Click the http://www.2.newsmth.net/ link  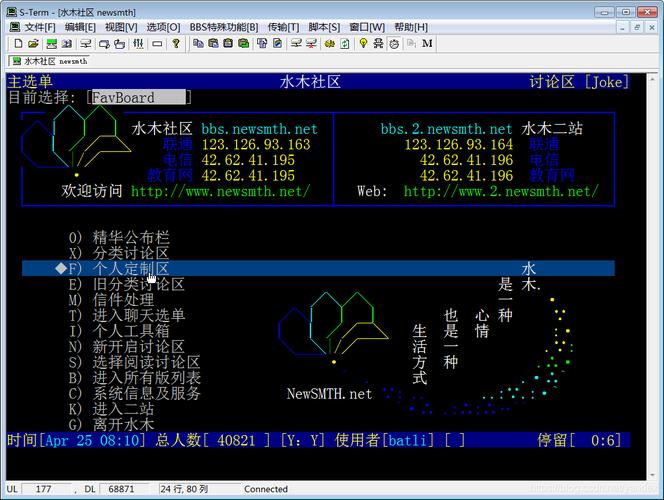pos(501,191)
